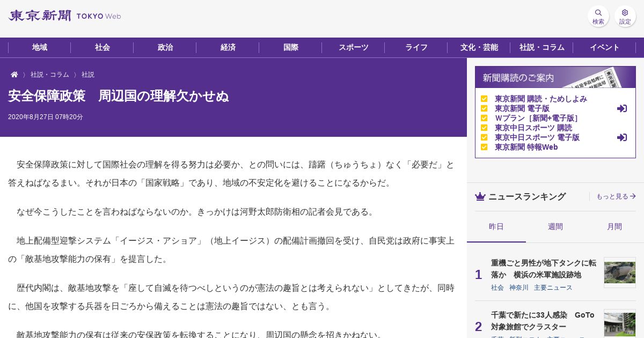Open 東京新聞 特報Web link
This screenshot has height=338, width=644.
(x=526, y=147)
